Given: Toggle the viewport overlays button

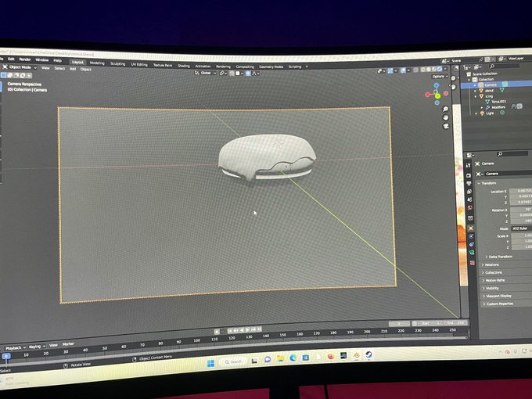Looking at the screenshot, I should point(404,70).
